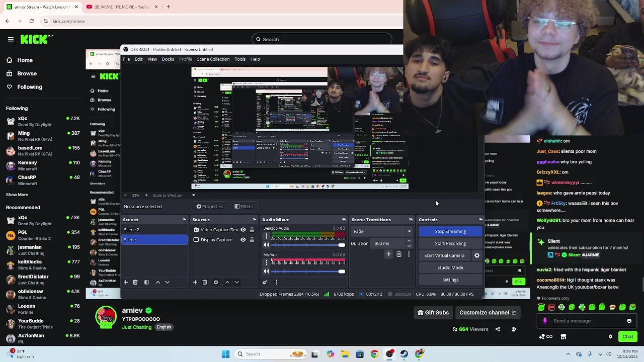
Task: Remove scene transition trash icon
Action: [x=399, y=254]
